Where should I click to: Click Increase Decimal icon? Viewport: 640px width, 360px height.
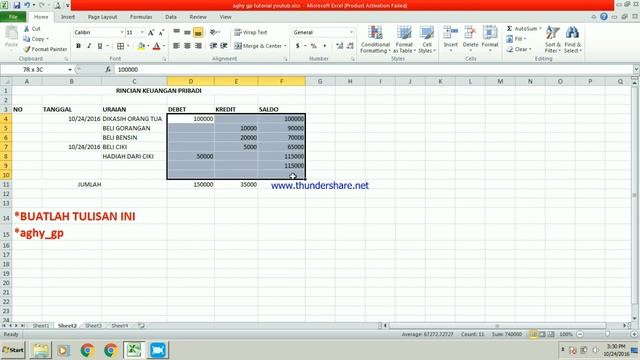pos(339,46)
